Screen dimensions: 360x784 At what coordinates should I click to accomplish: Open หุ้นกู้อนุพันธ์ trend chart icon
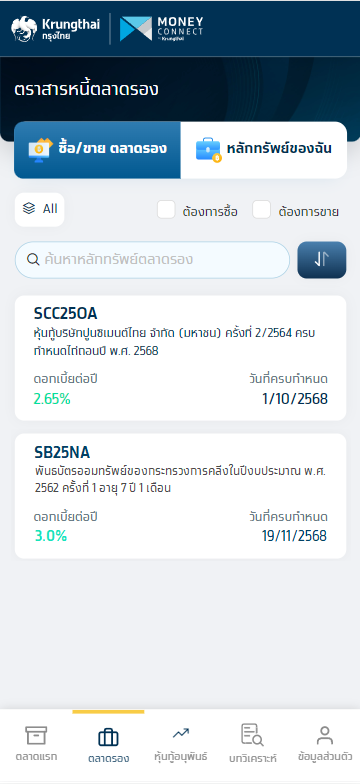(x=180, y=734)
